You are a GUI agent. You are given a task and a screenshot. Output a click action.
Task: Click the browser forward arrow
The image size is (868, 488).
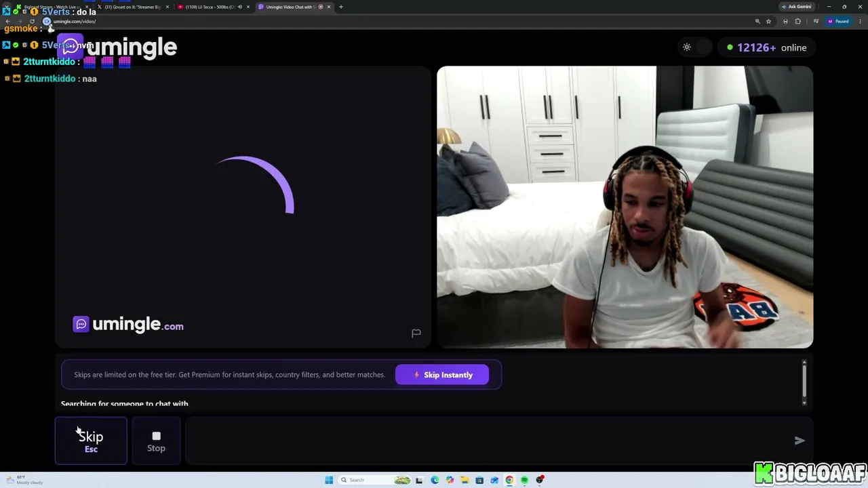point(19,21)
